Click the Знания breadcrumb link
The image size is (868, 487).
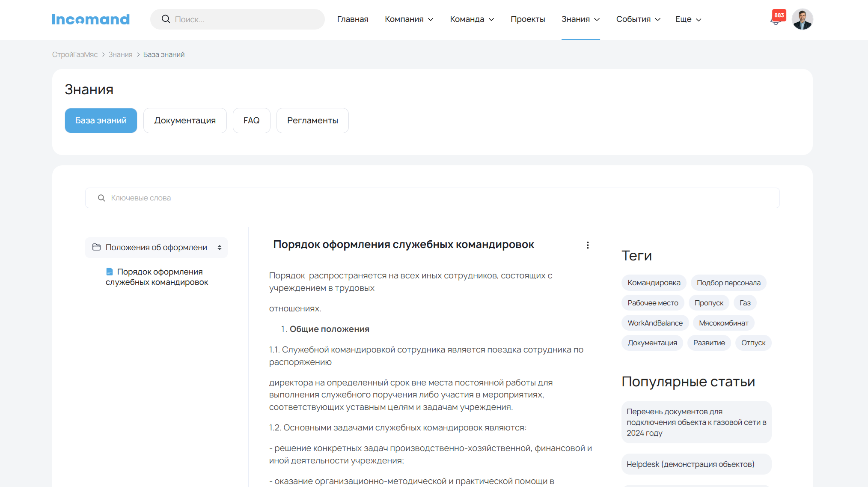[120, 54]
